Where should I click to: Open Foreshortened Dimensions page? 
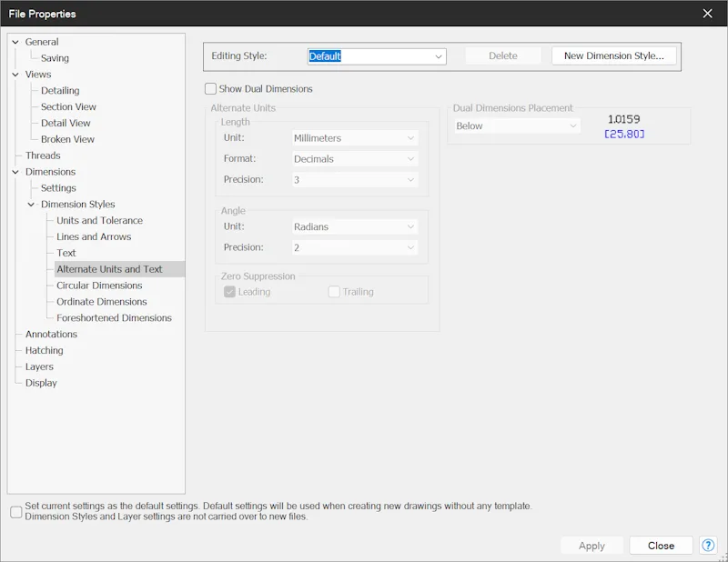(x=115, y=318)
